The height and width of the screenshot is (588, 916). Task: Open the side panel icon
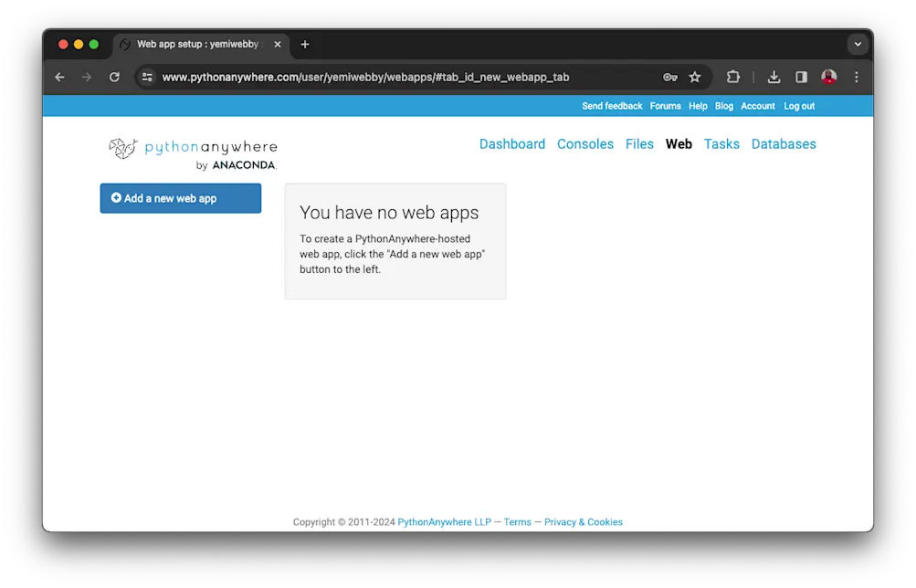(x=800, y=77)
